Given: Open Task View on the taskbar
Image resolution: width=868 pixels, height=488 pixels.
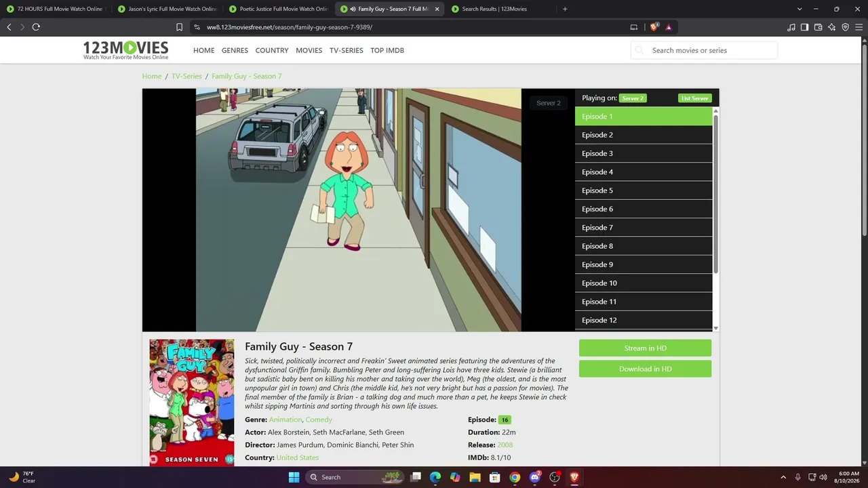Looking at the screenshot, I should 416,477.
